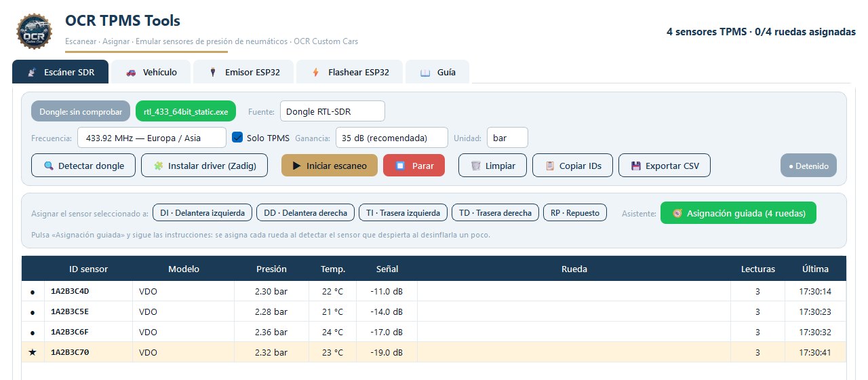Screen dimensions: 868x380
Task: Click Exportar CSV button
Action: point(665,166)
